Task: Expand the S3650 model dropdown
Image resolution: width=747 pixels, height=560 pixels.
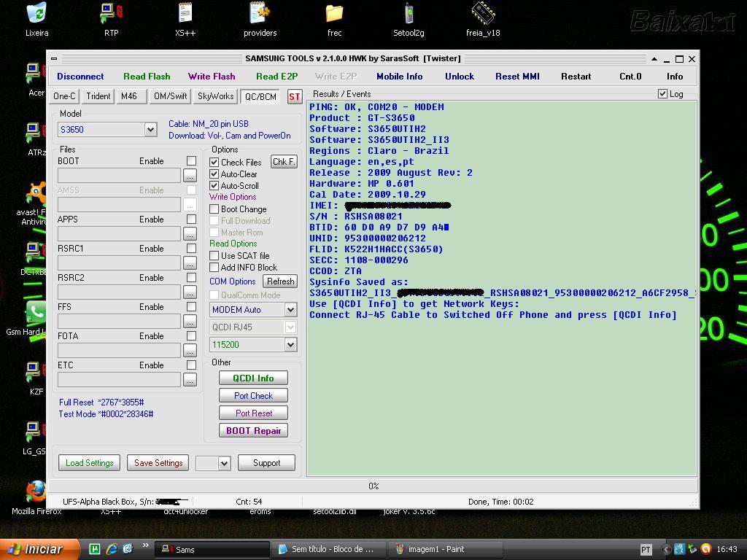Action: (x=150, y=130)
